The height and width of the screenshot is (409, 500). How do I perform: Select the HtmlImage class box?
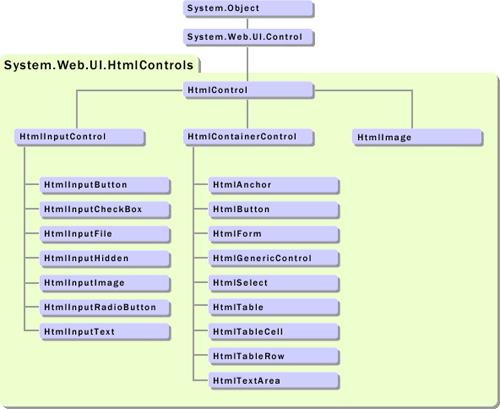pyautogui.click(x=417, y=137)
